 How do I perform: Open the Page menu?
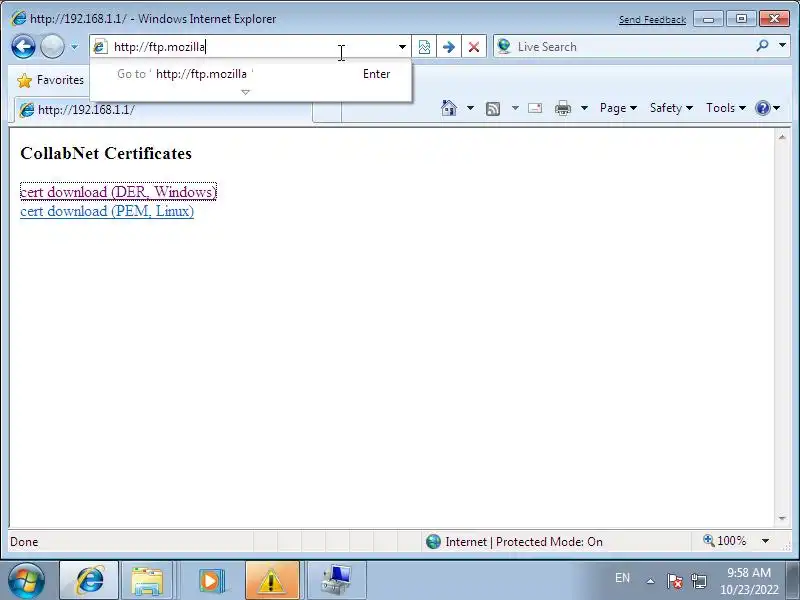coord(618,108)
